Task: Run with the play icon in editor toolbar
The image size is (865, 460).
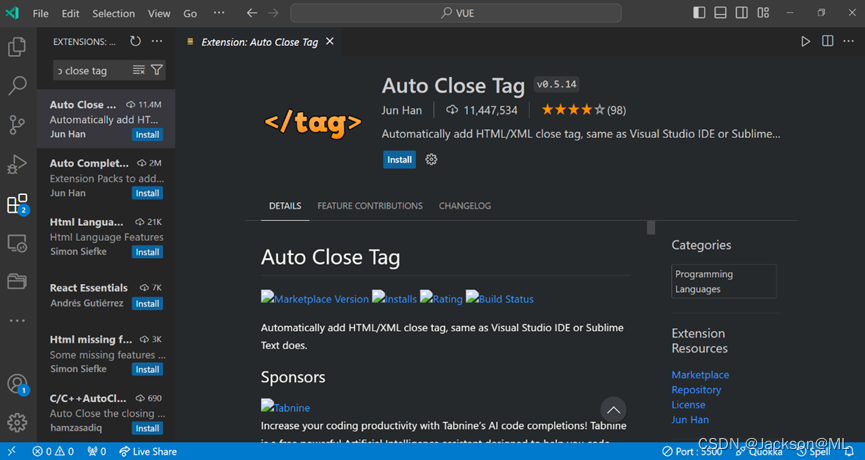Action: [x=805, y=41]
